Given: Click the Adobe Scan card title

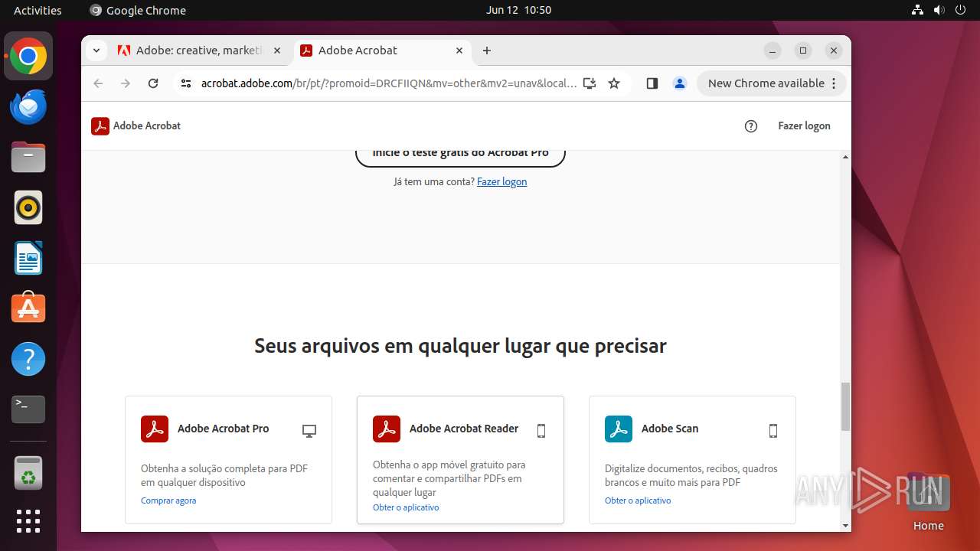Looking at the screenshot, I should 670,429.
